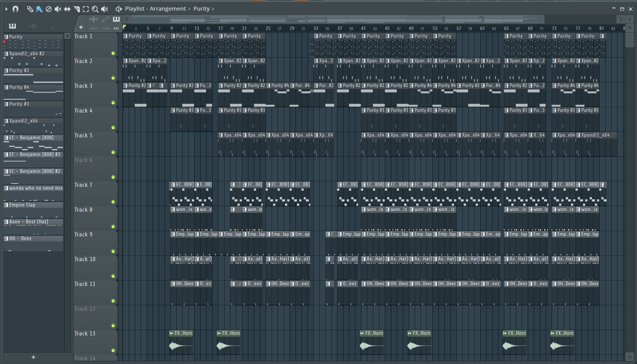Click bar 41 on the timeline ruler
The width and height of the screenshot is (637, 364).
(x=363, y=28)
